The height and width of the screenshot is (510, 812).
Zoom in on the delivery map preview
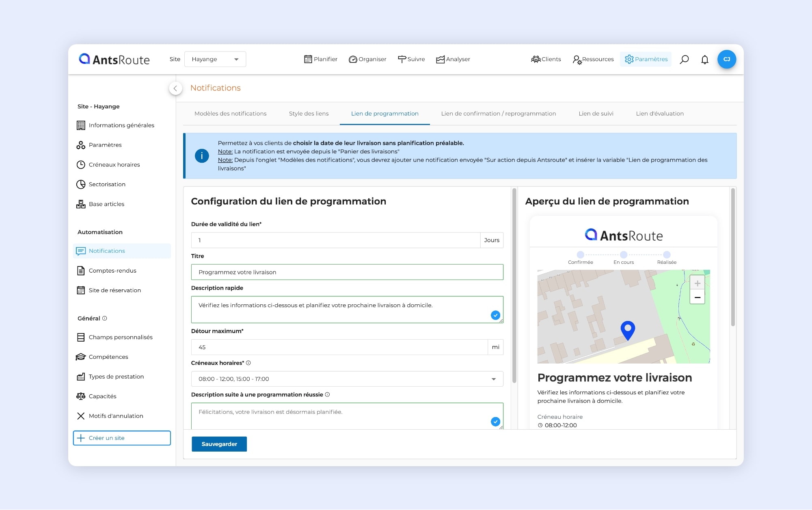(698, 282)
